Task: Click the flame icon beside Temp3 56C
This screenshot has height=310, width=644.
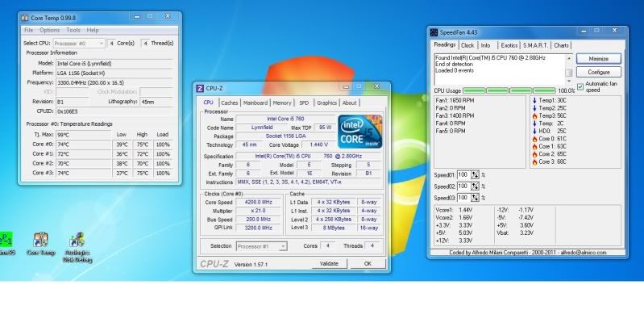Action: [534, 116]
